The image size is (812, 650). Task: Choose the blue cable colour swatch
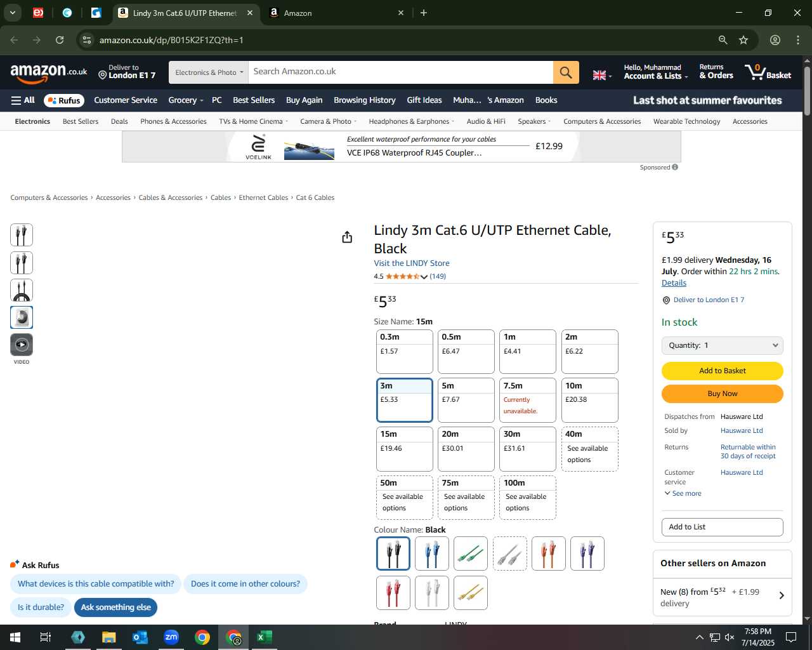(432, 554)
